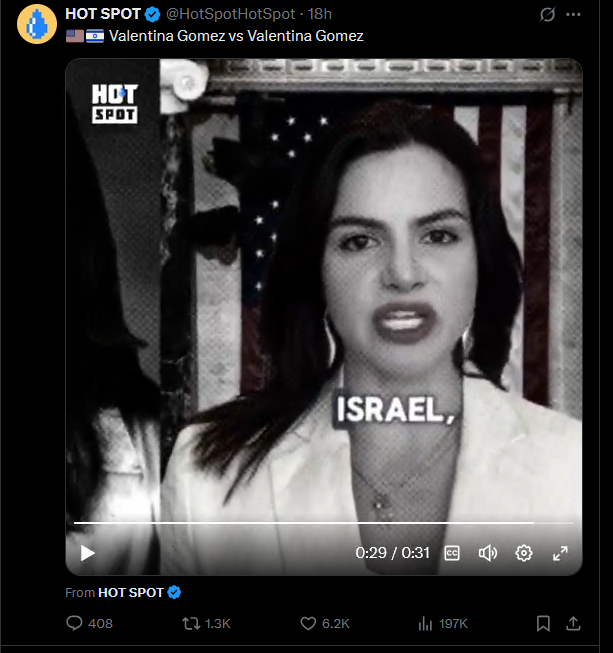This screenshot has height=653, width=613.
Task: Play the video
Action: 87,553
